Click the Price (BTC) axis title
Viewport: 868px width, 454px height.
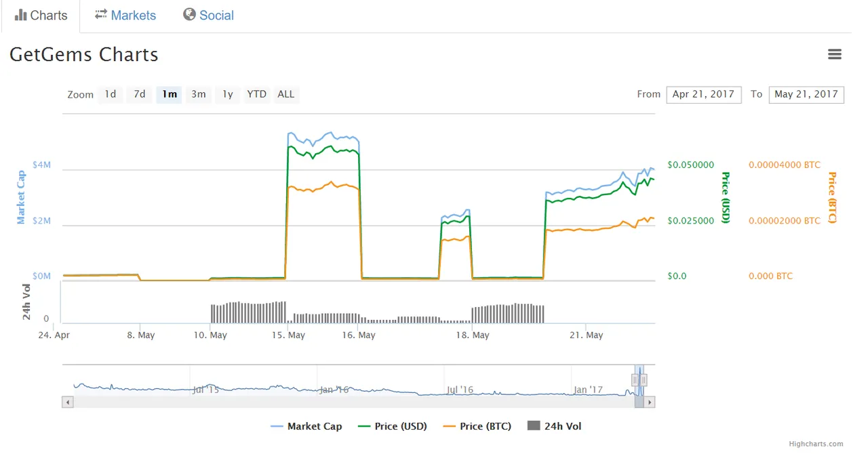(832, 197)
